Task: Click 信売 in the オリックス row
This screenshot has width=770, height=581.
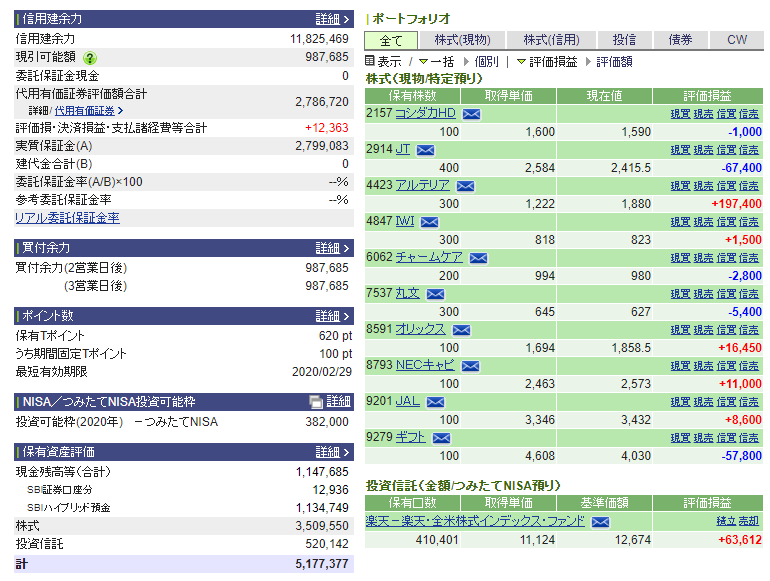Action: [x=749, y=330]
